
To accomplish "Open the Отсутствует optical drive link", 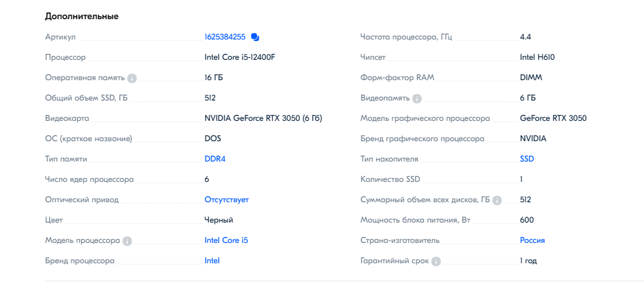I will 227,200.
